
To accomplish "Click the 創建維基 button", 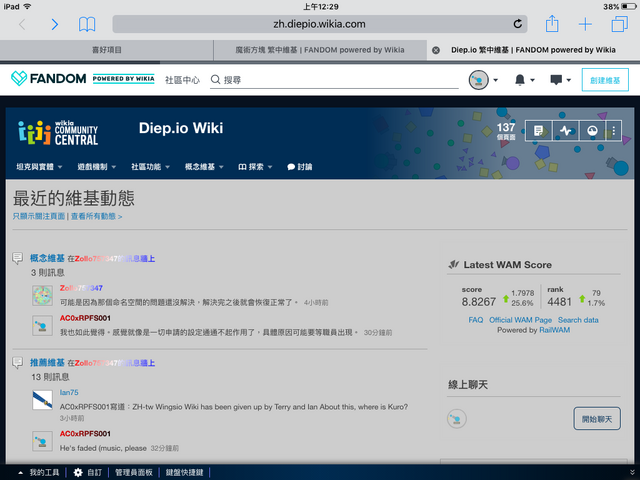I will tap(605, 80).
